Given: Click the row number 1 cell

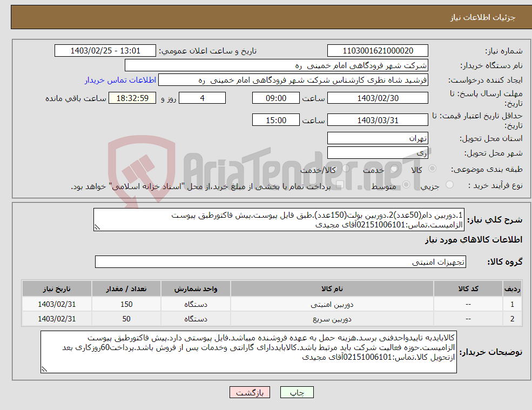Looking at the screenshot, I should click(x=513, y=305).
